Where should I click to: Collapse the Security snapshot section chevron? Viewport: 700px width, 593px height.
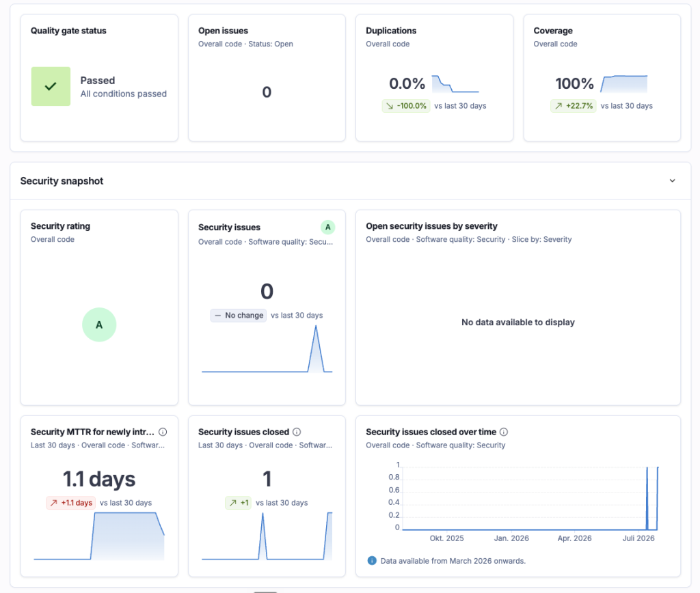click(672, 181)
